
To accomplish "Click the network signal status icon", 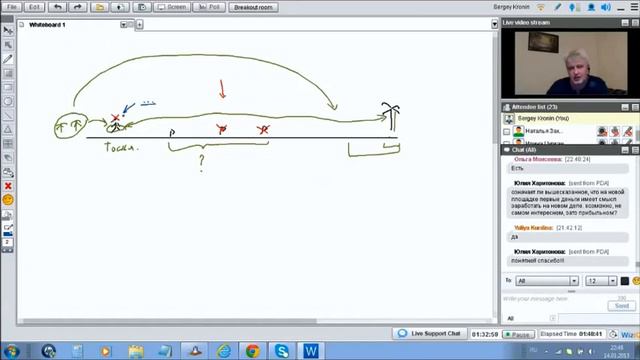I will (541, 7).
